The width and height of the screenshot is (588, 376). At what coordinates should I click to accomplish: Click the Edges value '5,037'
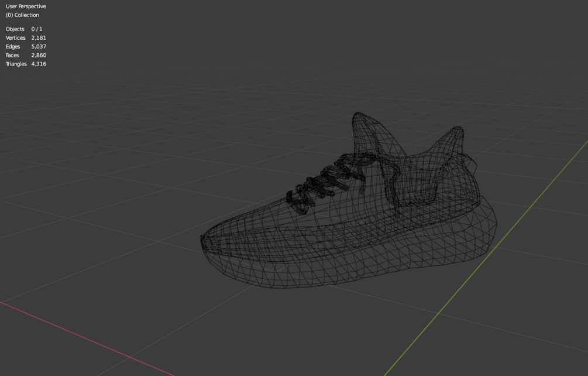tap(39, 46)
